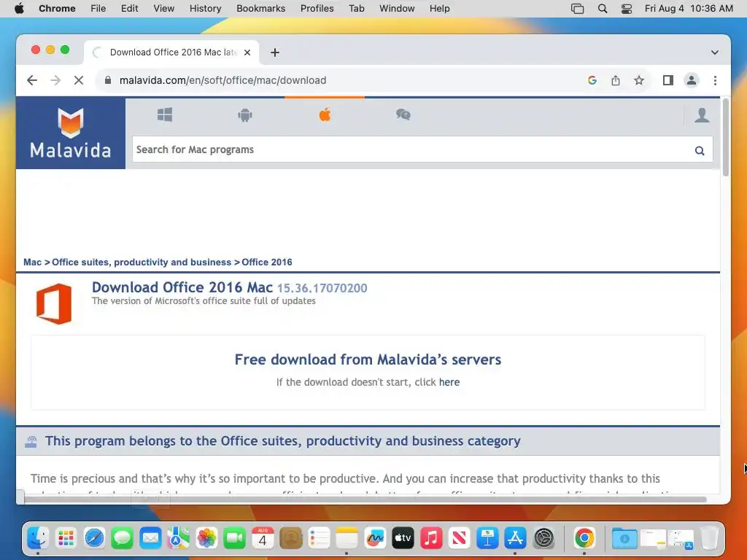
Task: Open Office suites, productivity and business breadcrumb
Action: point(142,262)
